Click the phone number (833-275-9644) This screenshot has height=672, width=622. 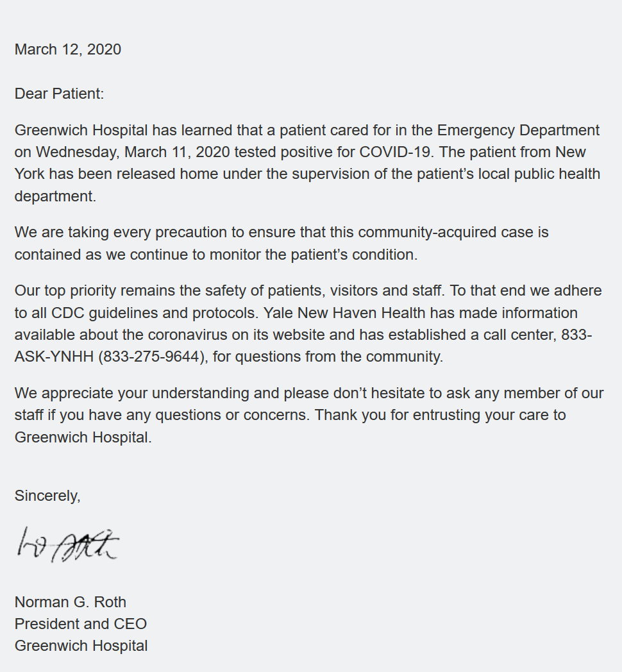[151, 357]
